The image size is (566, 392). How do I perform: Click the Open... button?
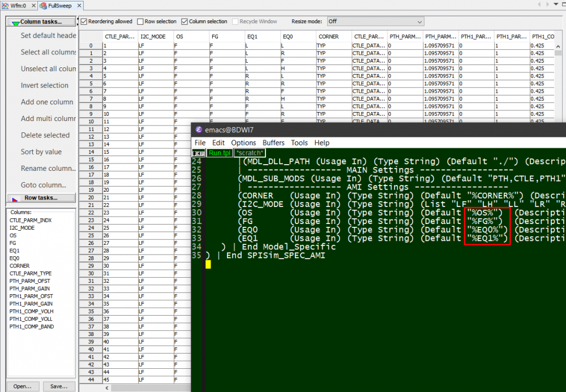[x=23, y=386]
